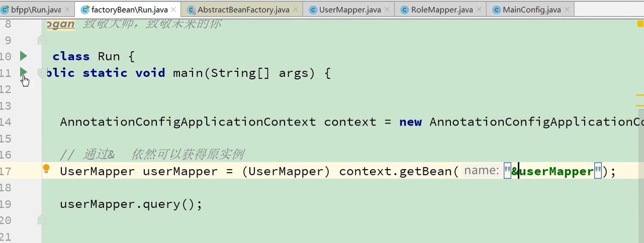Close the UserMapper.java tab
Image resolution: width=644 pixels, height=243 pixels.
tap(388, 10)
